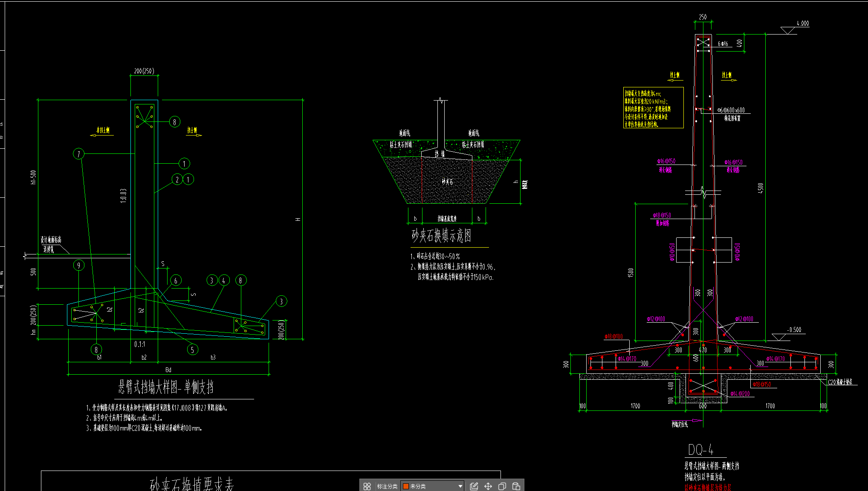Click the 4.000 elevation marker
The width and height of the screenshot is (868, 491).
[802, 24]
